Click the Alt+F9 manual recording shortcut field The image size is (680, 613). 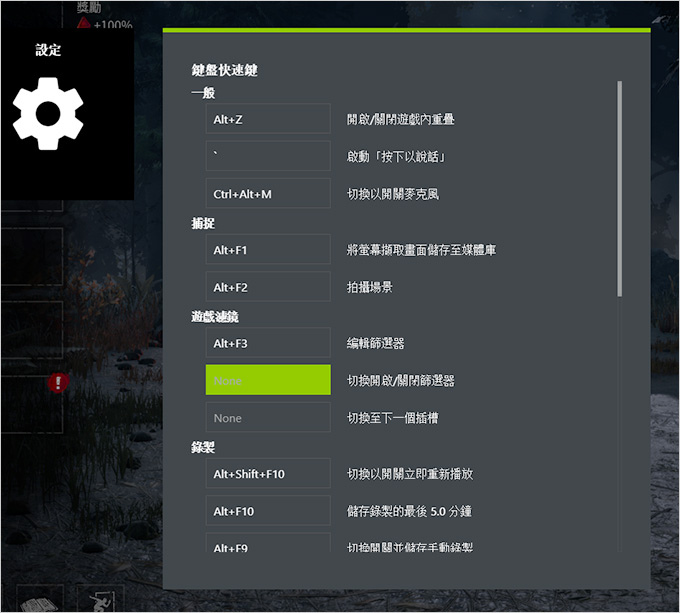(x=268, y=543)
